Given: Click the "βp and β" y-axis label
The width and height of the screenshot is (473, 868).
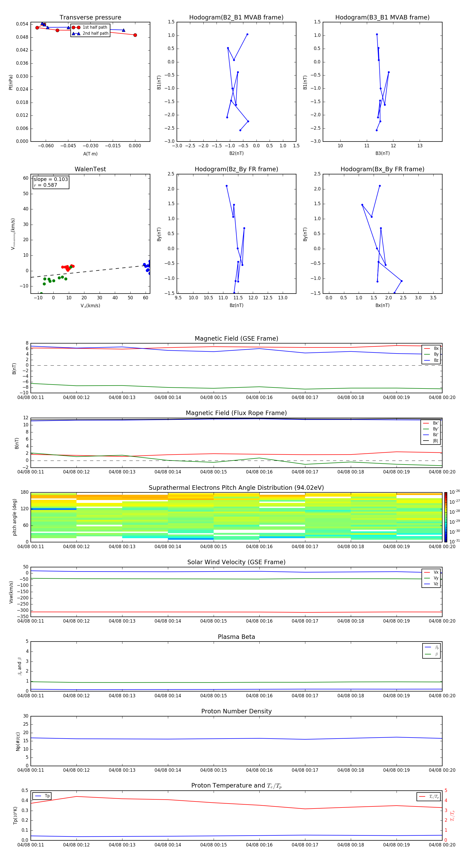Looking at the screenshot, I should click(x=19, y=666).
